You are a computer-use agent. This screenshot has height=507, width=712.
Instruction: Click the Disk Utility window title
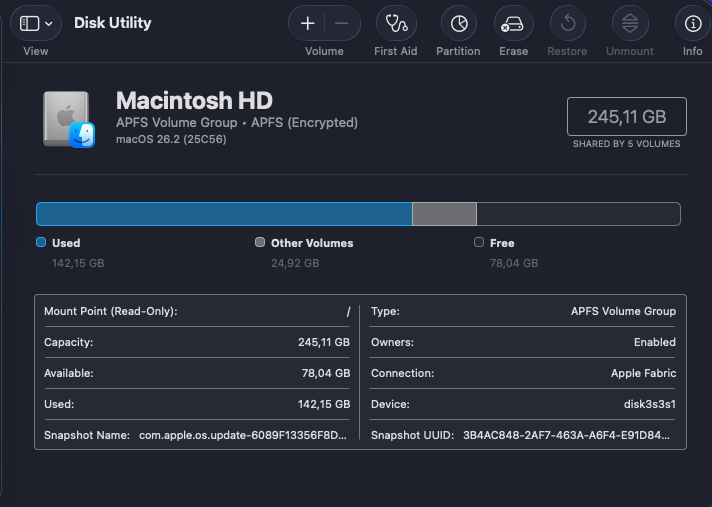(113, 23)
